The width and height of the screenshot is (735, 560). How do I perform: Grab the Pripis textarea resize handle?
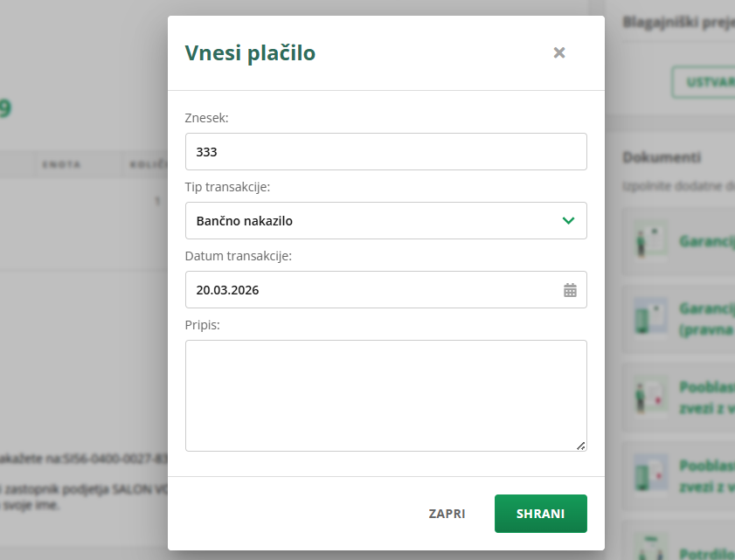coord(581,446)
